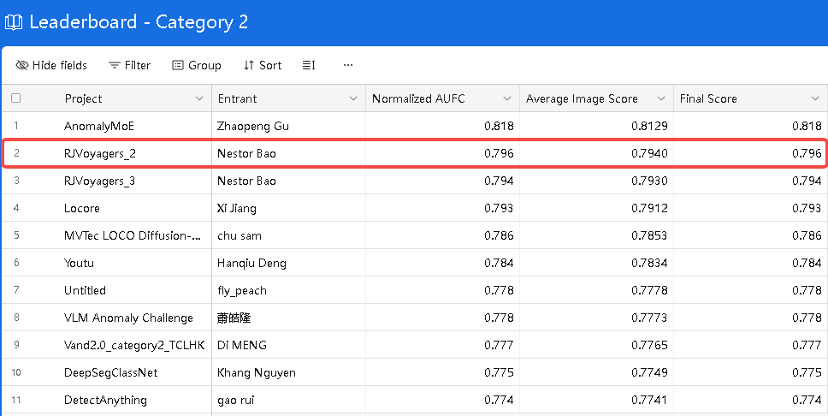
Task: Open the three-dot more options menu
Action: pos(348,65)
